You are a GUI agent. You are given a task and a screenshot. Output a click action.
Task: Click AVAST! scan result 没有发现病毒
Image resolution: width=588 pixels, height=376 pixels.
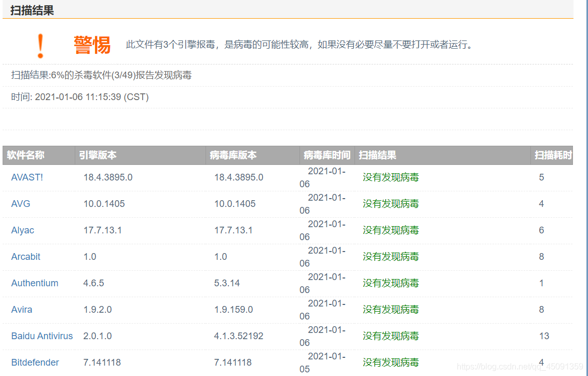point(391,177)
